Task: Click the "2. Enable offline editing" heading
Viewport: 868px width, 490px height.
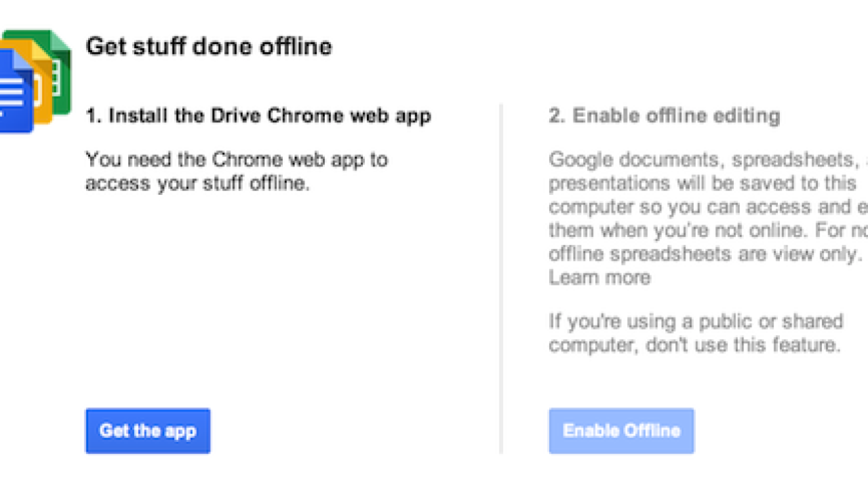Action: tap(665, 116)
